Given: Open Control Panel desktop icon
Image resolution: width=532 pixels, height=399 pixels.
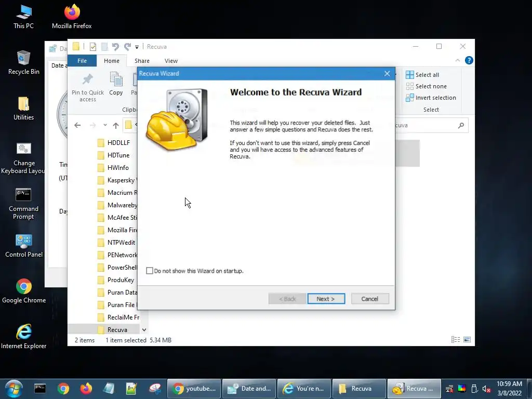Looking at the screenshot, I should click(23, 246).
